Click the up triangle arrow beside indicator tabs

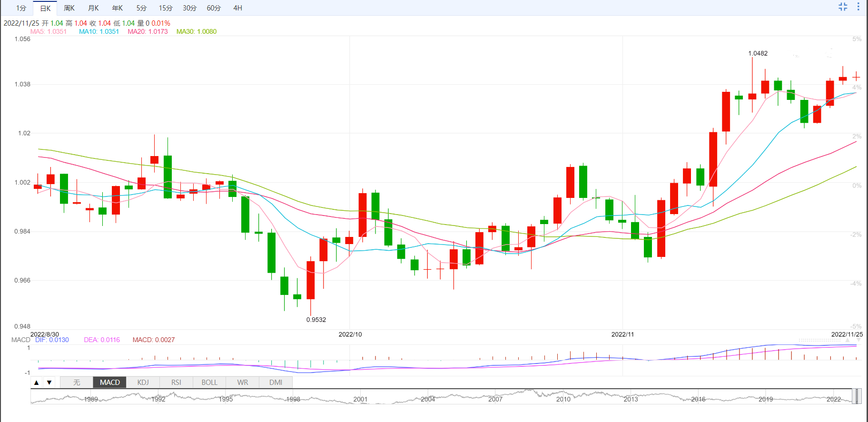point(36,383)
